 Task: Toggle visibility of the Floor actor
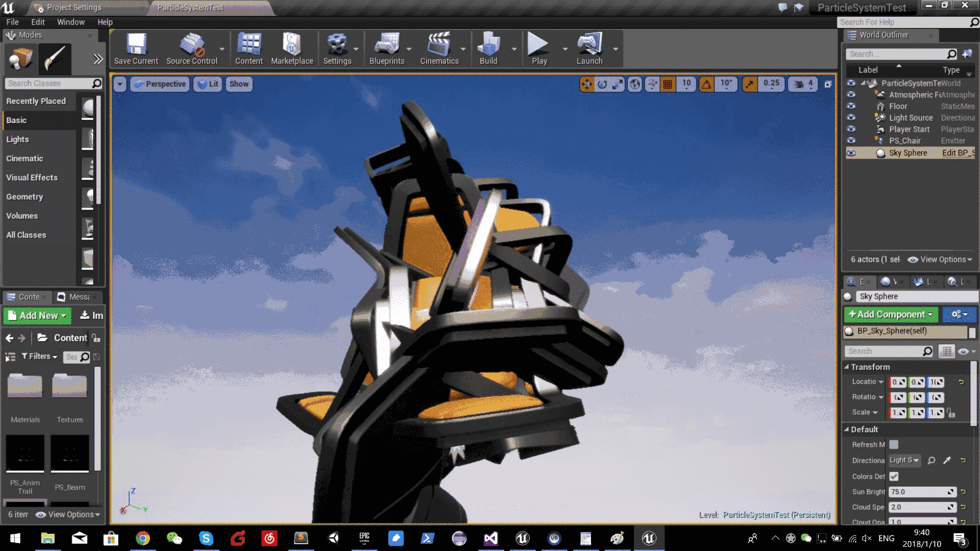click(851, 107)
